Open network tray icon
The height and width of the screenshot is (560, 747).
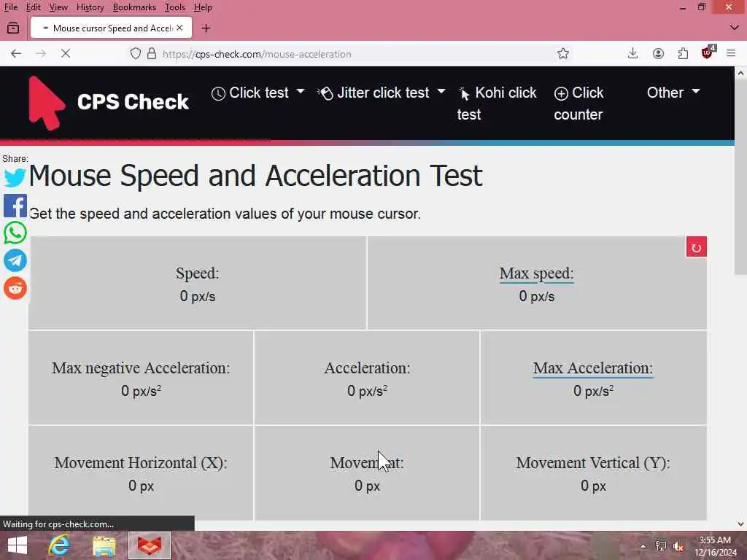tap(660, 546)
